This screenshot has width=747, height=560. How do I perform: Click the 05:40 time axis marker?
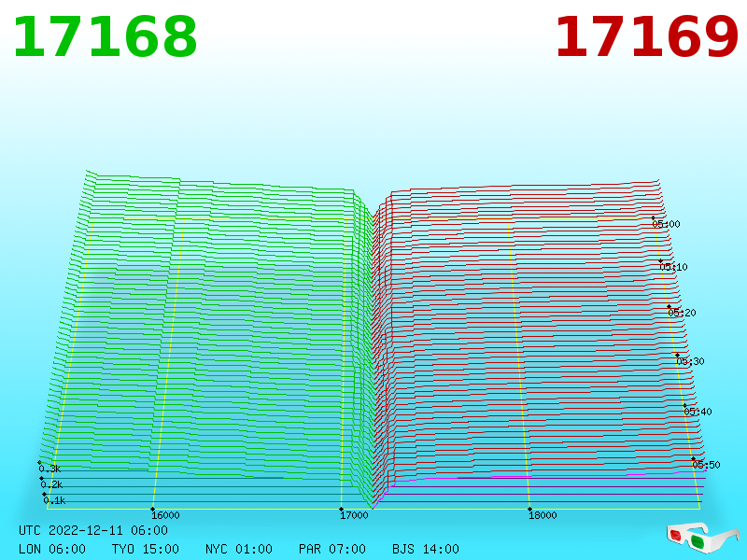698,412
